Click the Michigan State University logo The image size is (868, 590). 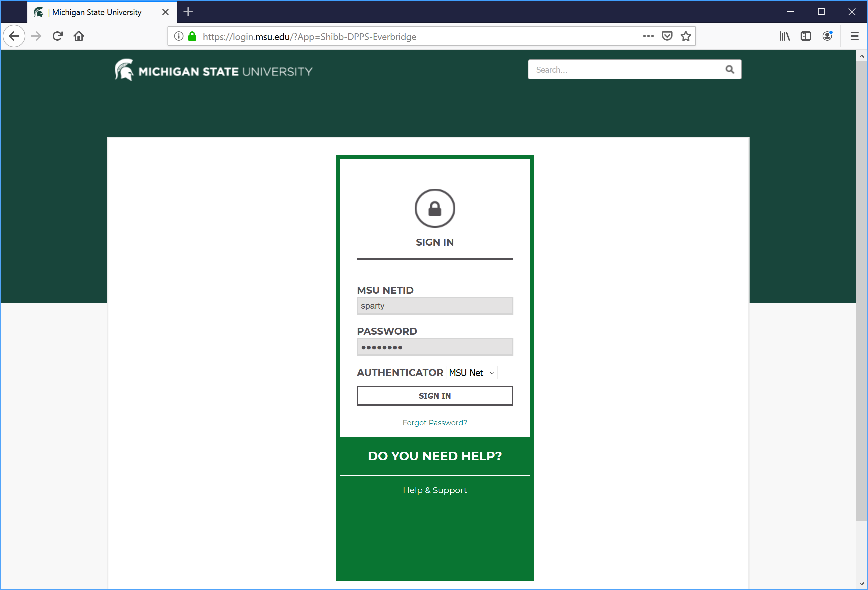[213, 70]
